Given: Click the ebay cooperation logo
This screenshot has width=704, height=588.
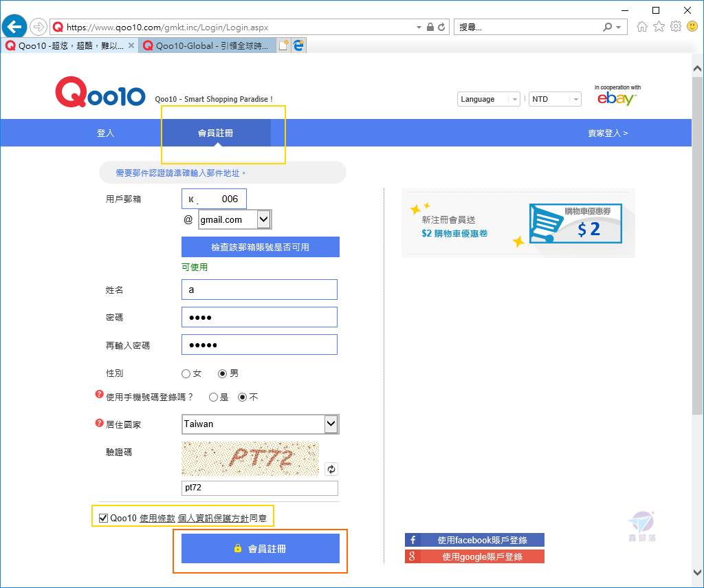Looking at the screenshot, I should tap(617, 95).
